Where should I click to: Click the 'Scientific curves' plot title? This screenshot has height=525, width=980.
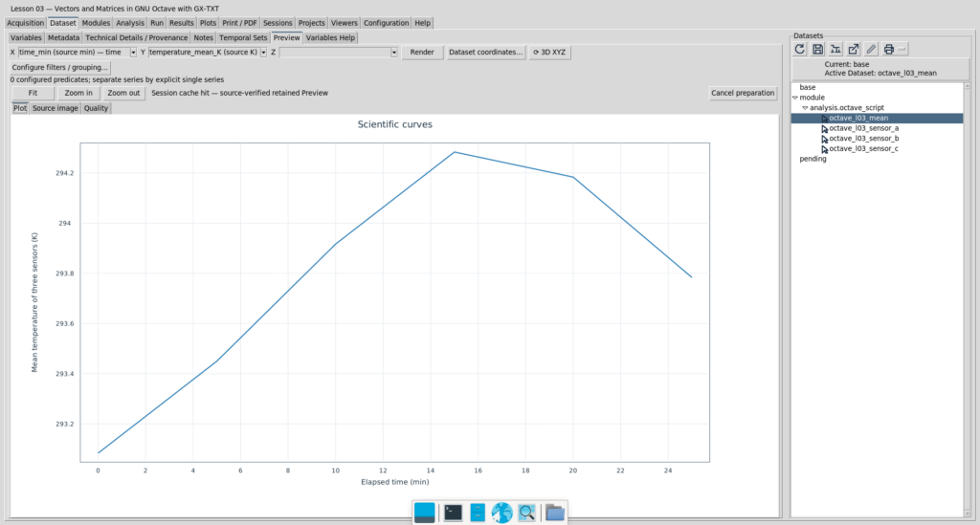tap(395, 124)
